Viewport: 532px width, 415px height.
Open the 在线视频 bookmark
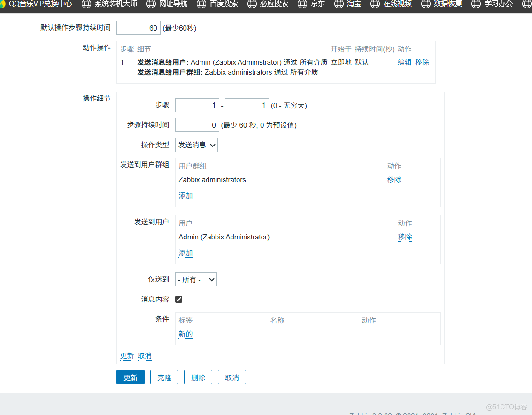394,5
